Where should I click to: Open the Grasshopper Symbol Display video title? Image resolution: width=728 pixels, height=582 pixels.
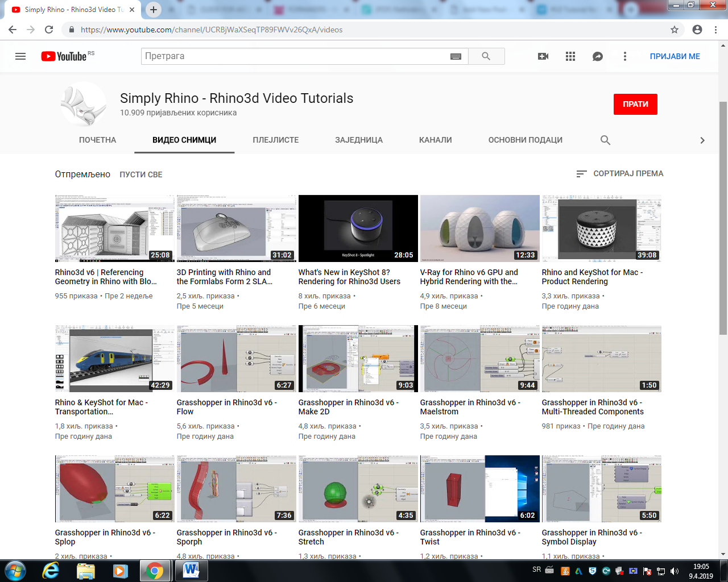(x=592, y=537)
